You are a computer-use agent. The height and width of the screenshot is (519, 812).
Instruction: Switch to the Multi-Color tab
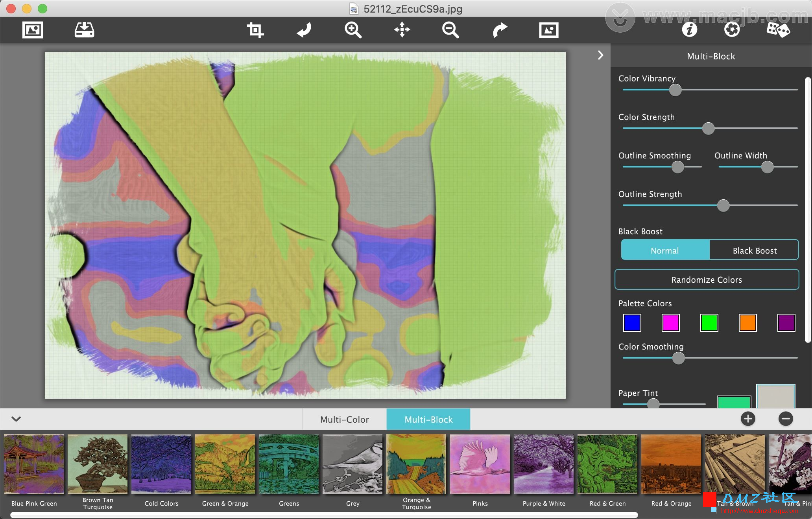click(345, 420)
